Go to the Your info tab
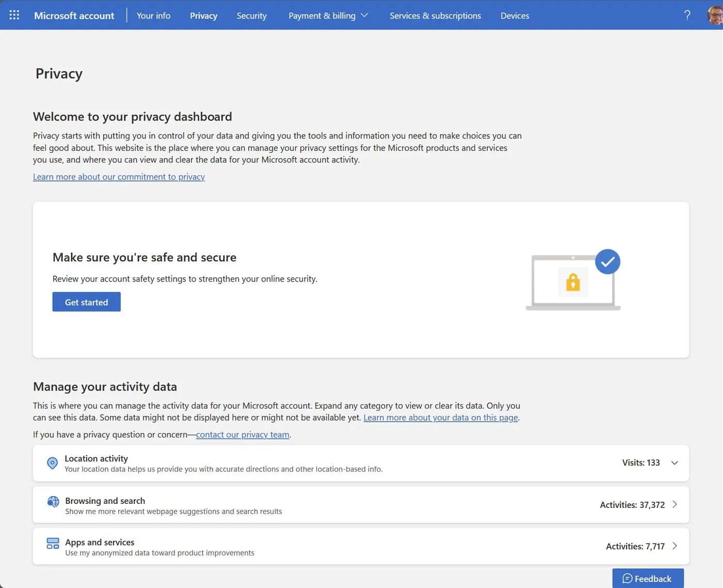The image size is (723, 588). point(153,16)
